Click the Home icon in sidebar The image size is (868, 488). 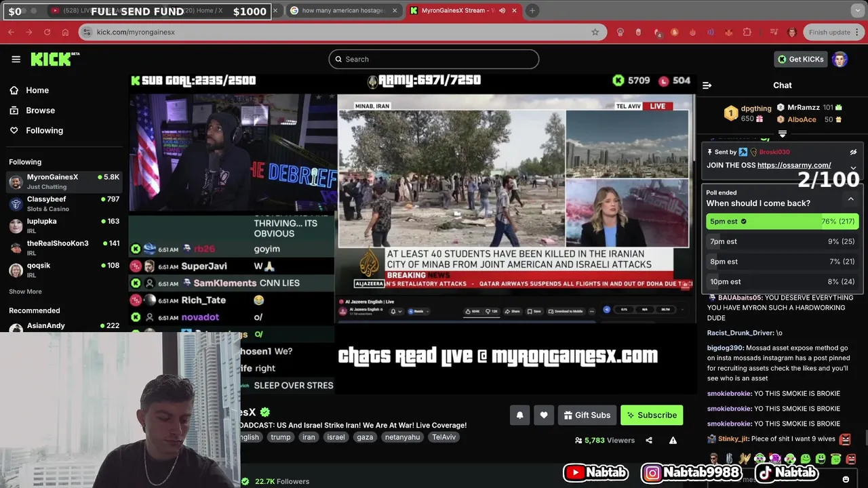click(14, 90)
